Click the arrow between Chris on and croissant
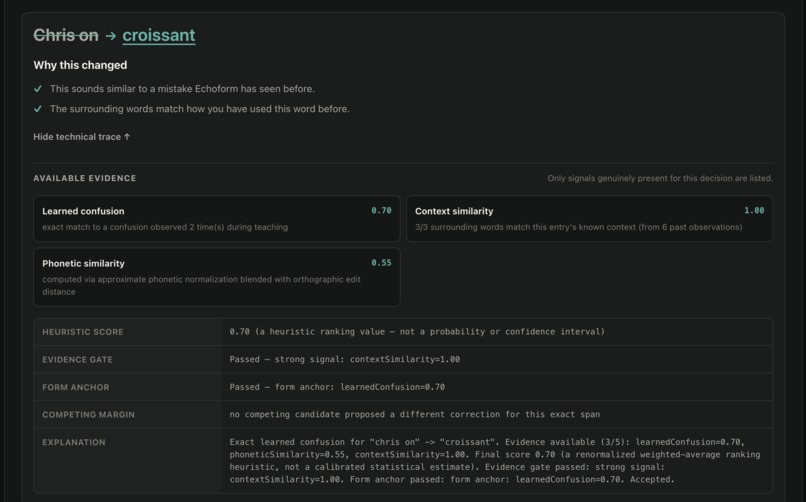 (111, 35)
